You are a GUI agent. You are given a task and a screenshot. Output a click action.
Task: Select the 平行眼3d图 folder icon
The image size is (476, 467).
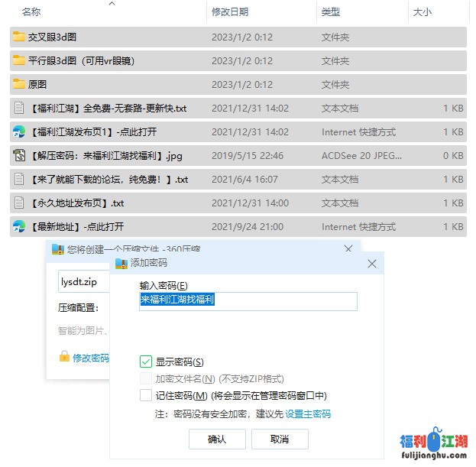pos(19,60)
